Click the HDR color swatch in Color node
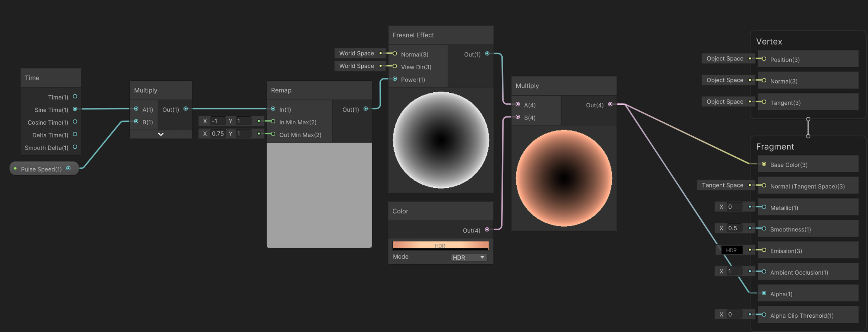Screen dimensions: 868x332 441,245
